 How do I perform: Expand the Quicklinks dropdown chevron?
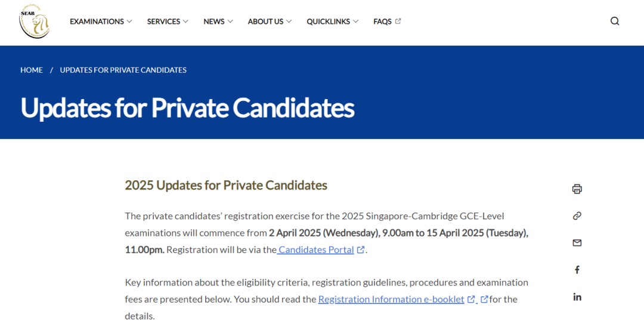(356, 21)
